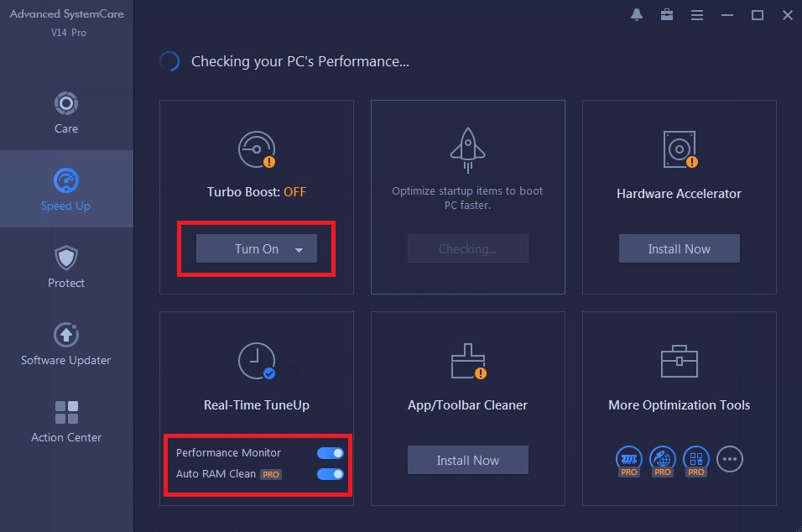Image resolution: width=802 pixels, height=532 pixels.
Task: Launch the RAM optimization PRO tool
Action: tap(628, 458)
